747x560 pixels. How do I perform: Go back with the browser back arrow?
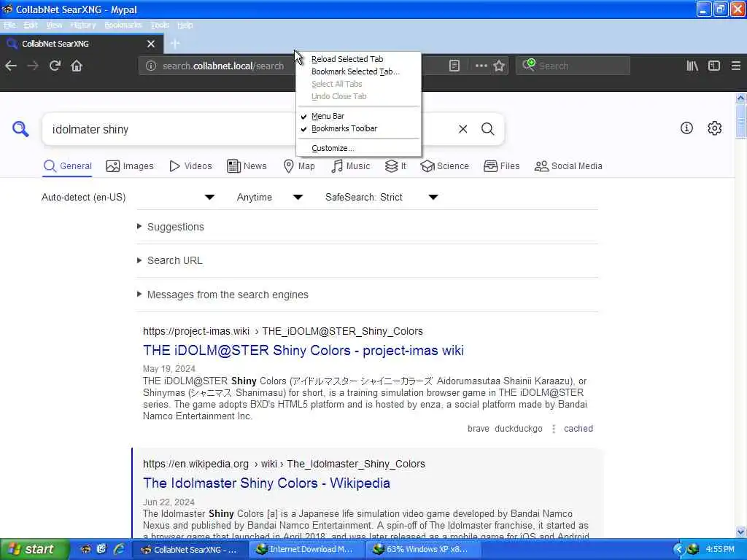pos(11,66)
